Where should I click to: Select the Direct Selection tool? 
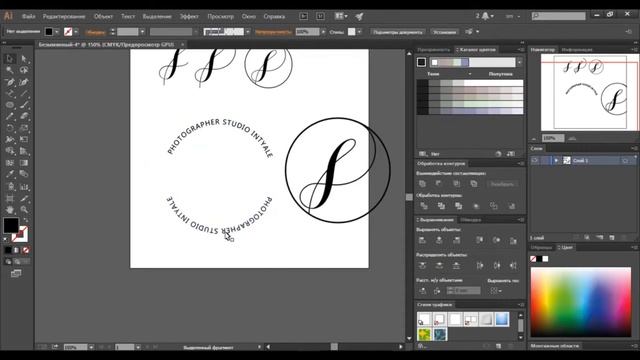tap(24, 59)
